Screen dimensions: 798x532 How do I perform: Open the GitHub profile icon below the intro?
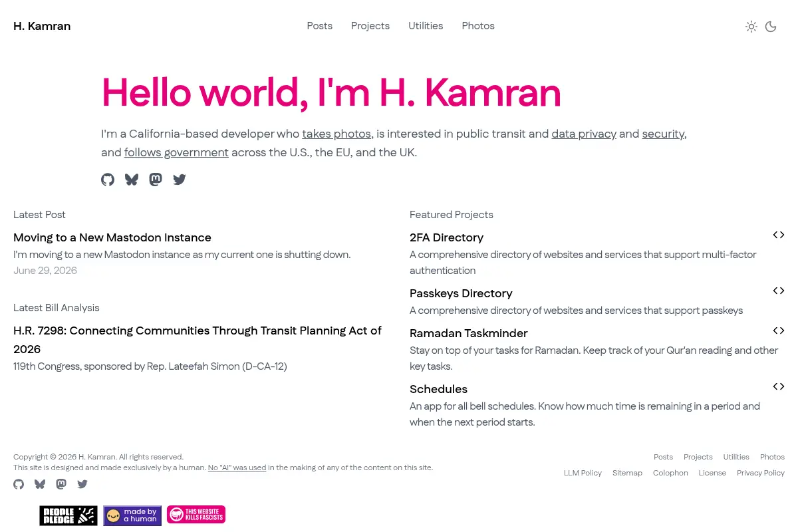pos(108,180)
